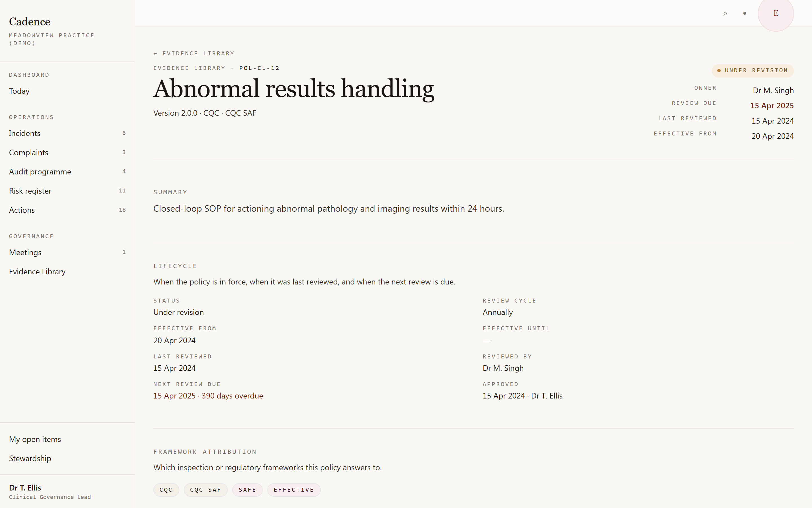Click the Incidents count badge 6
Viewport: 812px width, 508px height.
coord(124,133)
